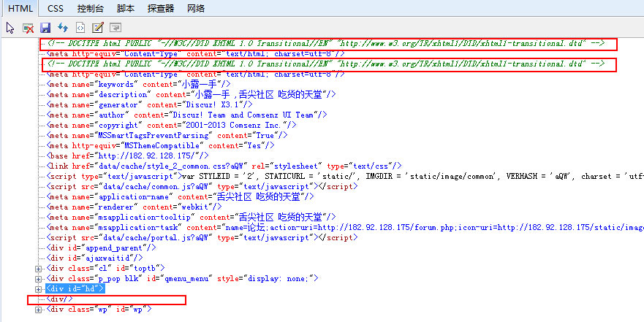Screen dimensions: 644x322
Task: Click the clear browser cache icon
Action: coord(28,28)
